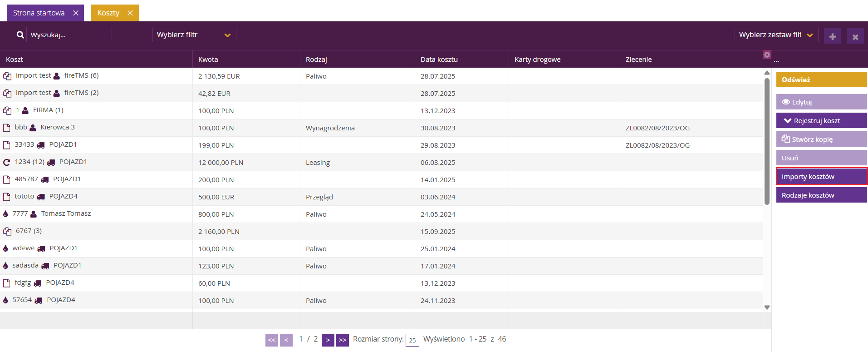
Task: Click the recurring arrow icon in 1234 (12) row
Action: 7,162
